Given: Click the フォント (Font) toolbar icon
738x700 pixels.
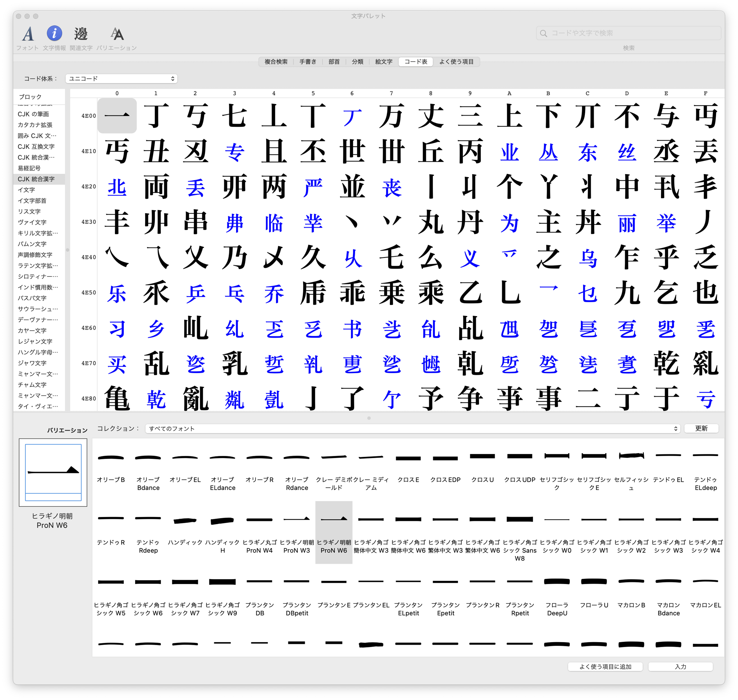Looking at the screenshot, I should pos(28,34).
